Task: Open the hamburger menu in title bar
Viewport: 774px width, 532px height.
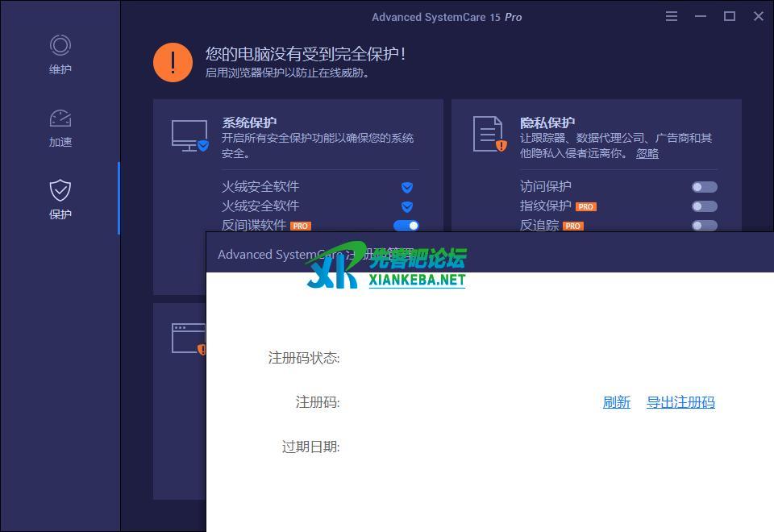Action: point(672,16)
